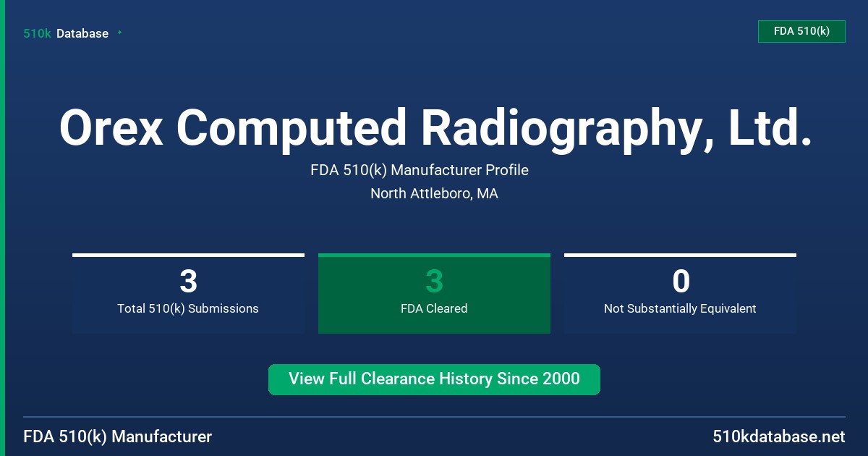Click the FDA 510(k) Manufacturer footer label
868x456 pixels.
pyautogui.click(x=118, y=437)
